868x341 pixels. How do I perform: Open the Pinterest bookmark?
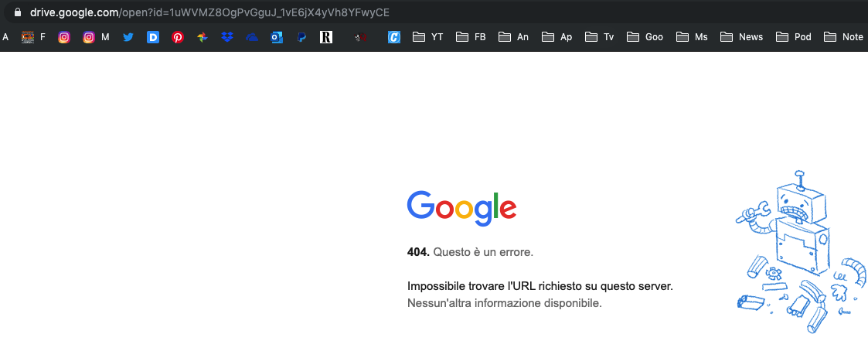pos(178,37)
